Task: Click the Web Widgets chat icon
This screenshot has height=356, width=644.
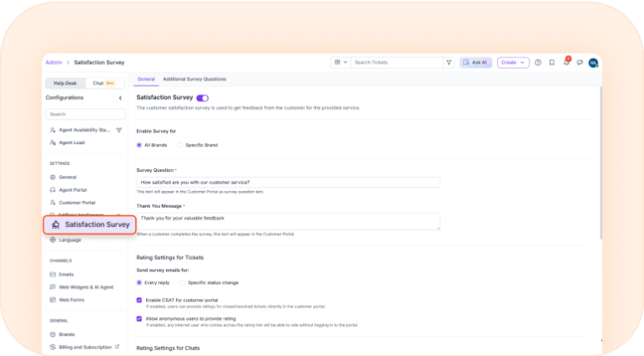Action: [x=53, y=287]
